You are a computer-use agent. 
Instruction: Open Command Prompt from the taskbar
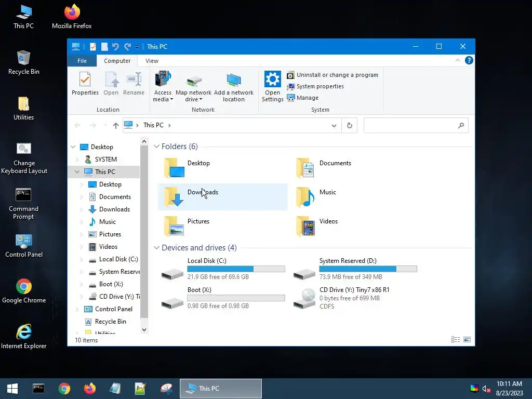tap(38, 389)
